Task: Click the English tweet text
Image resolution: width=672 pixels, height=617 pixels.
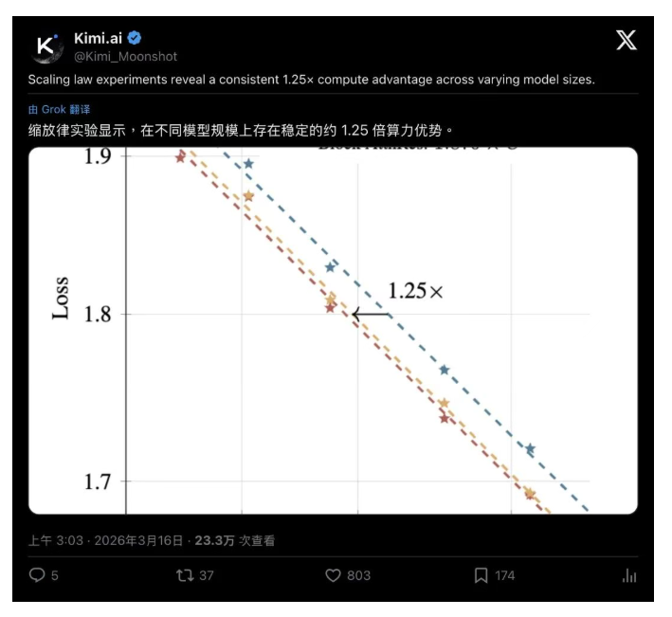Action: click(x=312, y=80)
